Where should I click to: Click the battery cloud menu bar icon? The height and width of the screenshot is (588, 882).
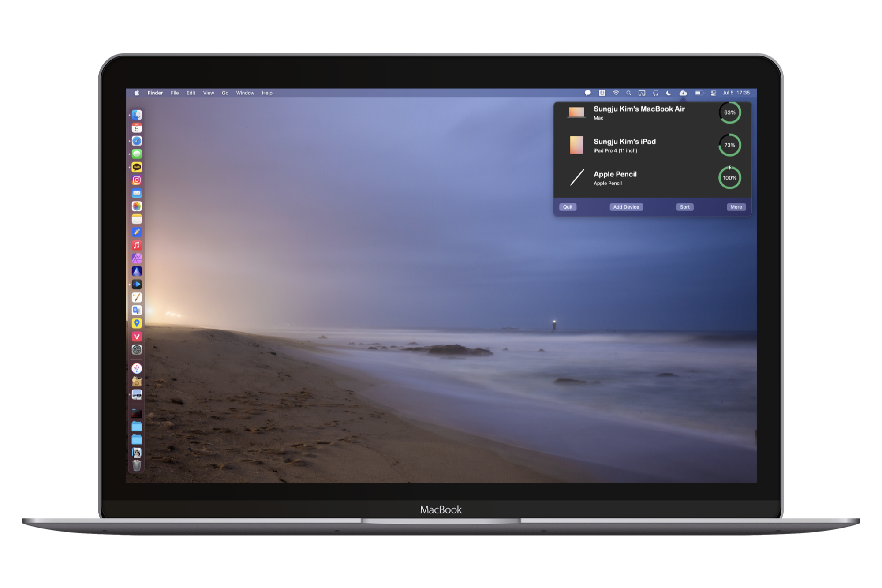tap(683, 93)
